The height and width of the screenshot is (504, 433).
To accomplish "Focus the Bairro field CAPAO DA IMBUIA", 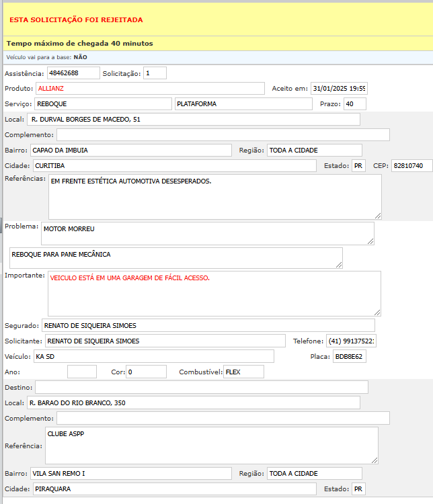I will [x=132, y=150].
